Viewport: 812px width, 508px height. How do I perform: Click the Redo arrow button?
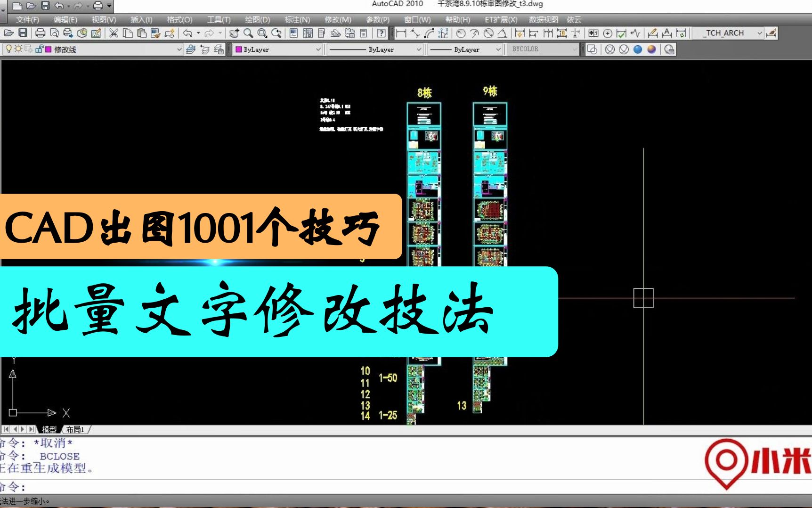tap(210, 33)
